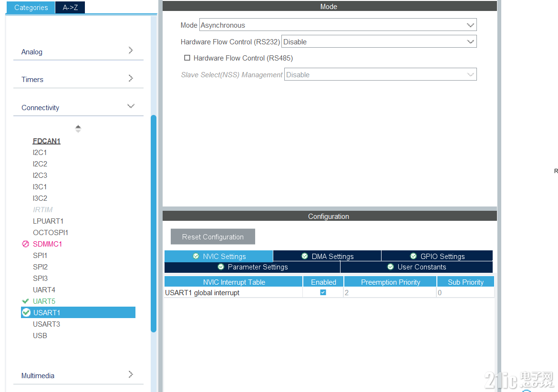Screen dimensions: 558x392
Task: Select I2C2 in the Connectivity list
Action: point(40,164)
